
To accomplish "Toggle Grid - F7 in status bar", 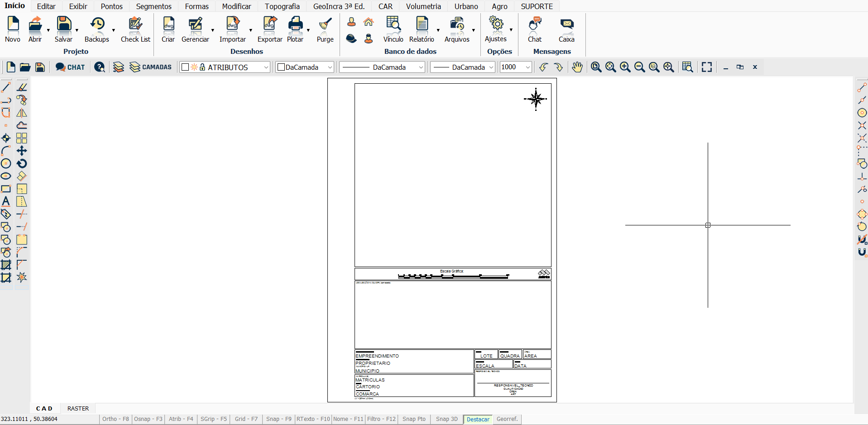I will click(246, 419).
